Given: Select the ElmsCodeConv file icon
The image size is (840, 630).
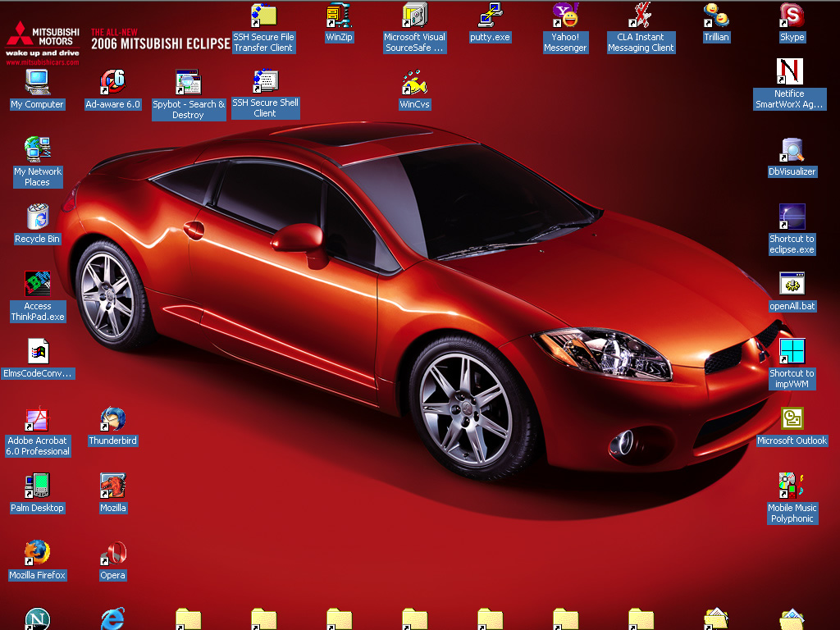Looking at the screenshot, I should [37, 352].
